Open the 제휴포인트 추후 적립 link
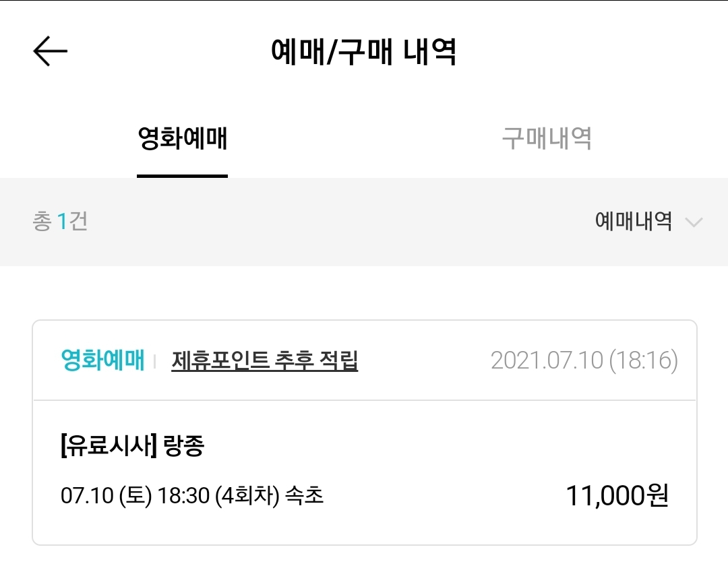Image resolution: width=728 pixels, height=568 pixels. point(264,361)
